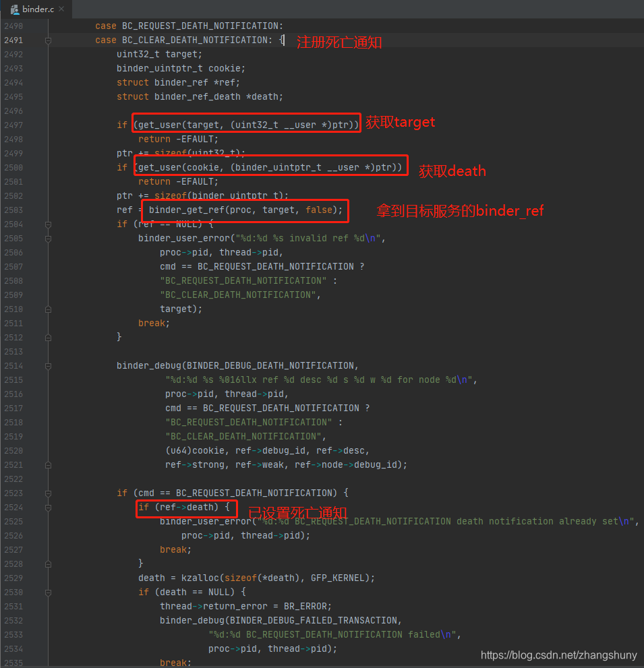Screen dimensions: 644x668
Task: Close the binder.c tab
Action: coord(62,9)
